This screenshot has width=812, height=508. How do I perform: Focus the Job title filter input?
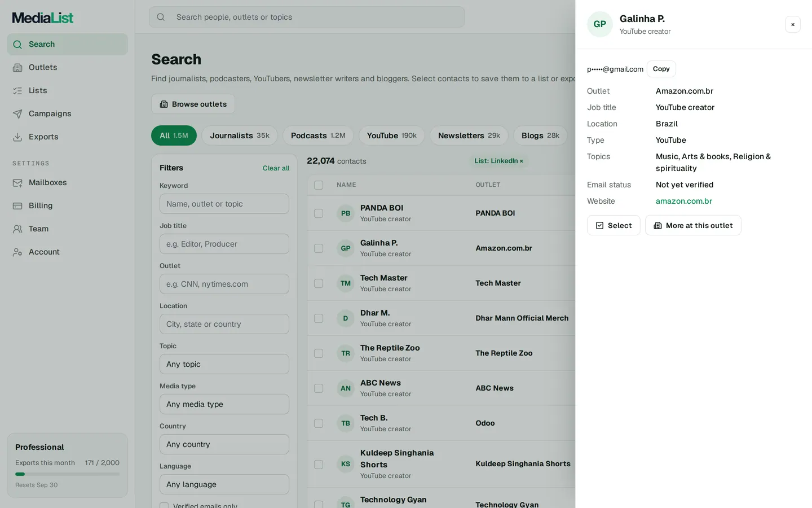pyautogui.click(x=224, y=244)
